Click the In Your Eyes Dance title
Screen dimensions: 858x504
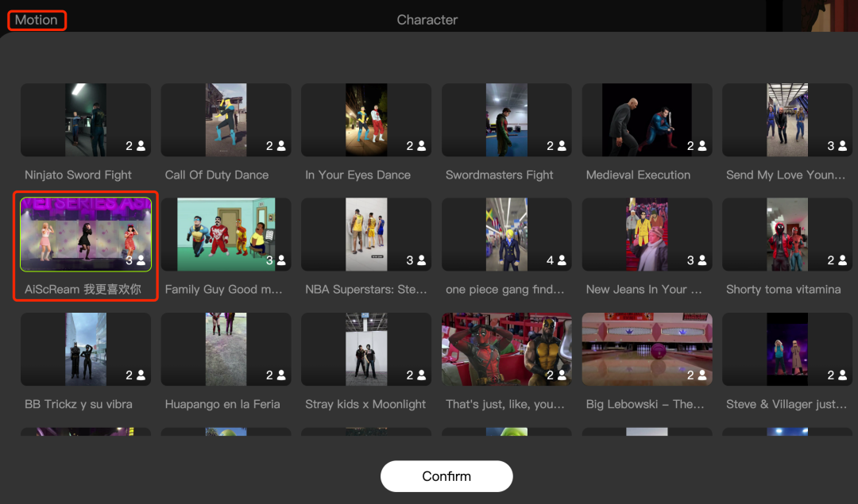pyautogui.click(x=357, y=175)
